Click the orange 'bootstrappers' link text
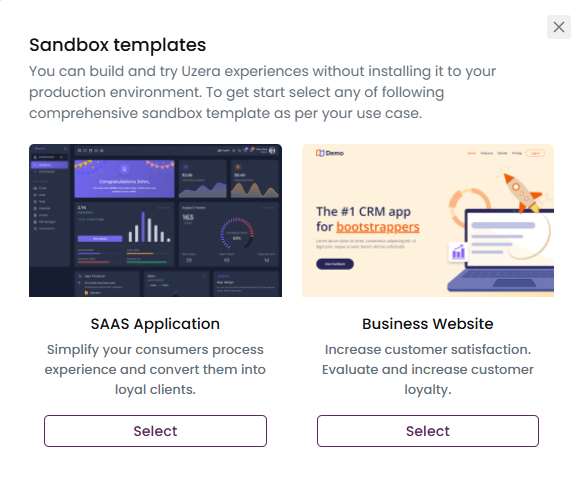This screenshot has width=582, height=484. [x=378, y=227]
